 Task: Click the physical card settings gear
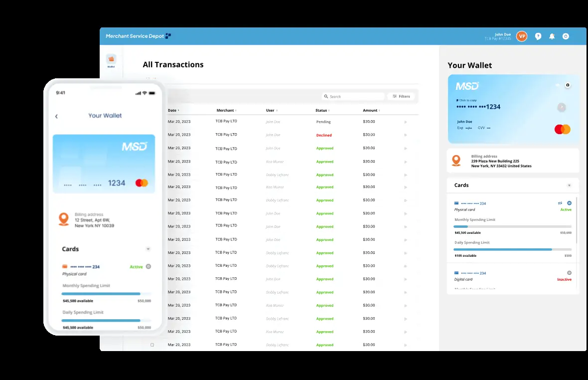570,203
